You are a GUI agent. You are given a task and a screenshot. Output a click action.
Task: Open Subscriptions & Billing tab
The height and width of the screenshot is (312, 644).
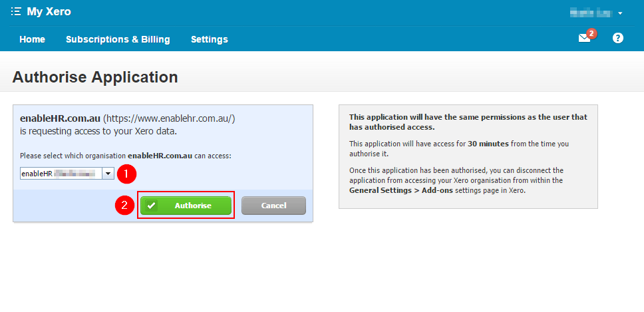point(118,39)
